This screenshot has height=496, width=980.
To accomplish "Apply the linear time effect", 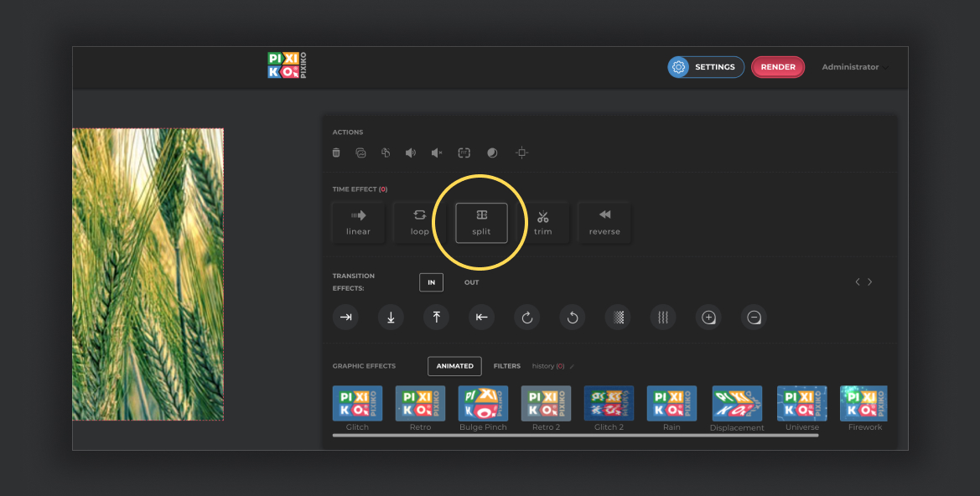I will pyautogui.click(x=358, y=223).
